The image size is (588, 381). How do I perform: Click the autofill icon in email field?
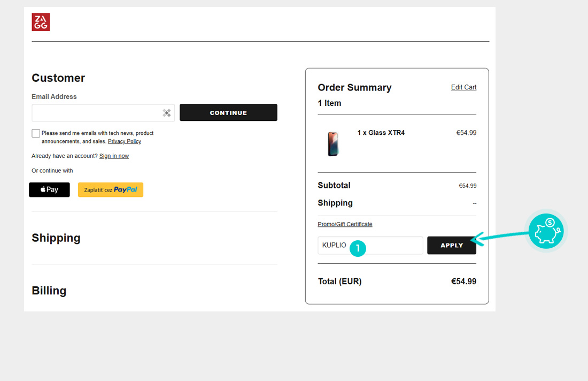[x=166, y=113]
